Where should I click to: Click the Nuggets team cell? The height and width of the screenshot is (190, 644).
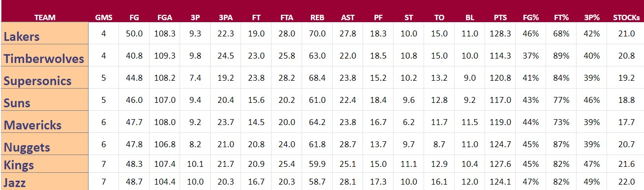coord(45,144)
